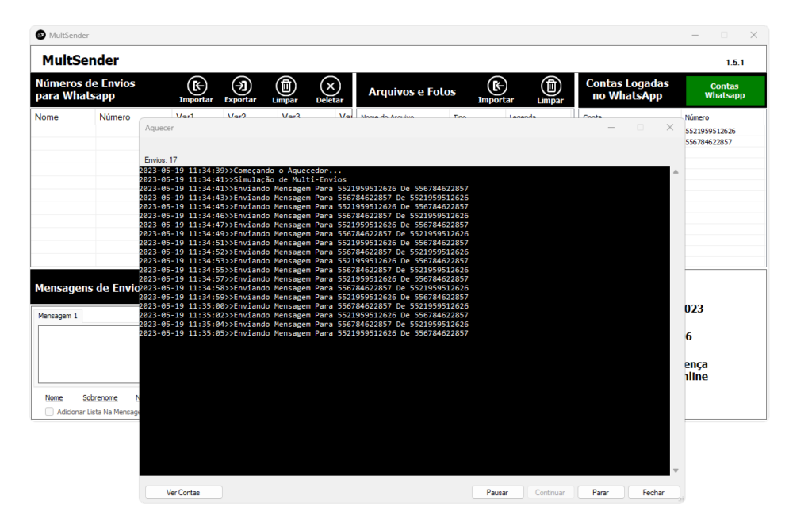Minimize the MultSender main window
The width and height of the screenshot is (812, 530).
(x=695, y=35)
